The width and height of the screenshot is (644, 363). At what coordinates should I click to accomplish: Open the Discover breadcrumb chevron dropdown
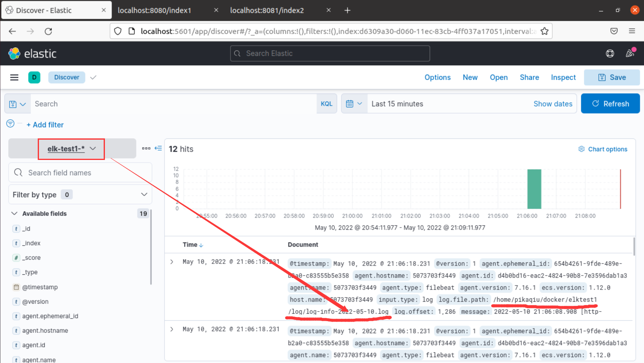(x=93, y=77)
